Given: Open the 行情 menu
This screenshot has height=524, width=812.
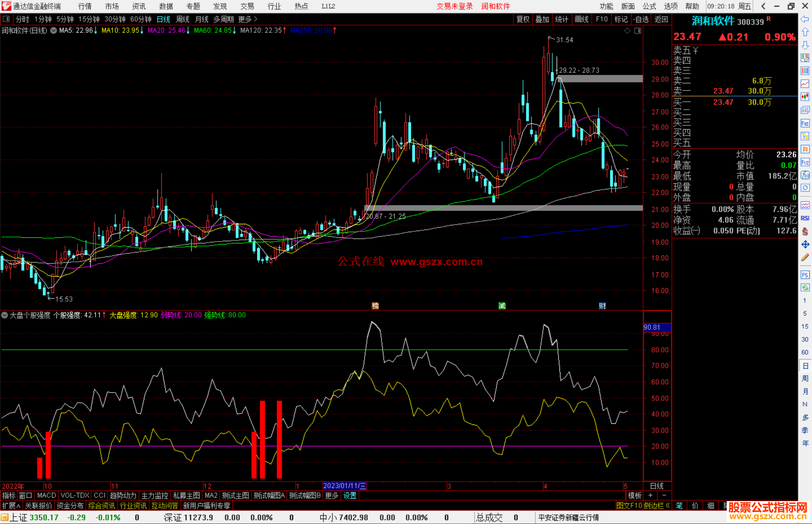Looking at the screenshot, I should [85, 6].
